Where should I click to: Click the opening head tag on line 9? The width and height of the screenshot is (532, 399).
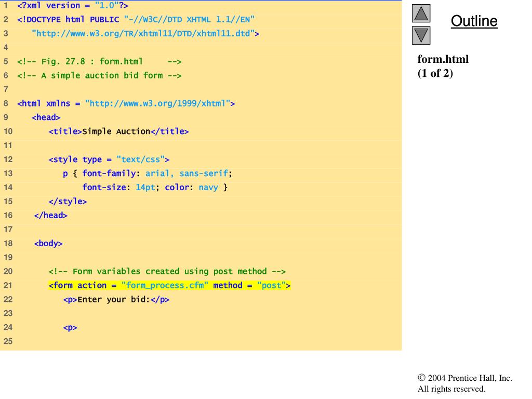(46, 117)
